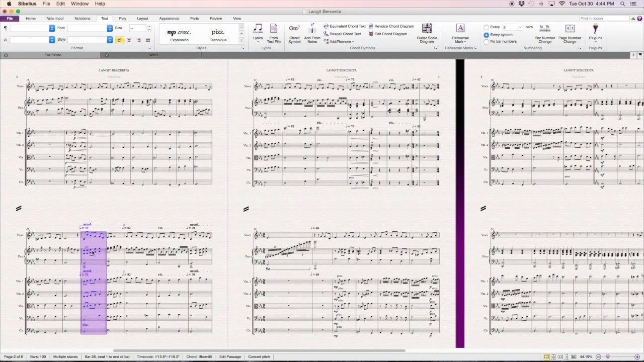Open the Window menu
Screen dimensions: 644x362
[79, 4]
